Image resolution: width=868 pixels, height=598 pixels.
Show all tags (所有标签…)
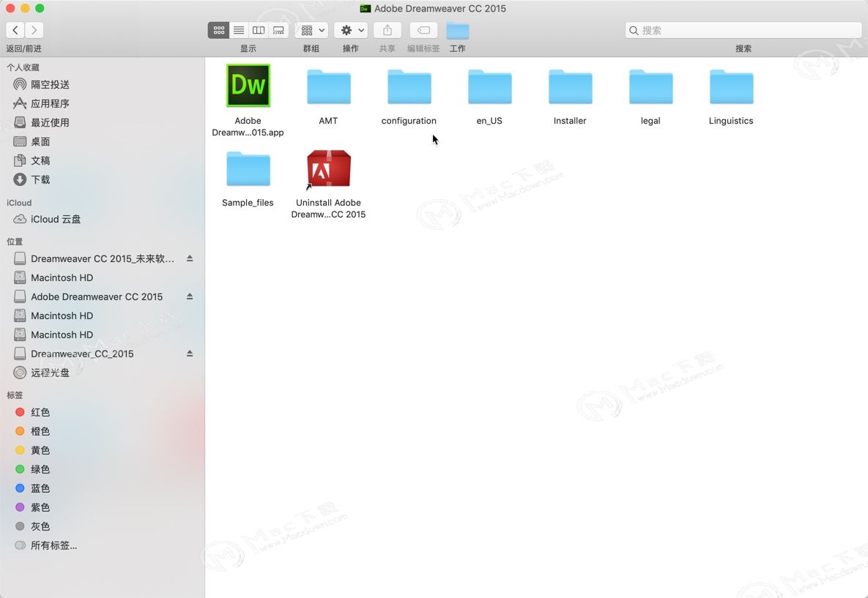(46, 545)
